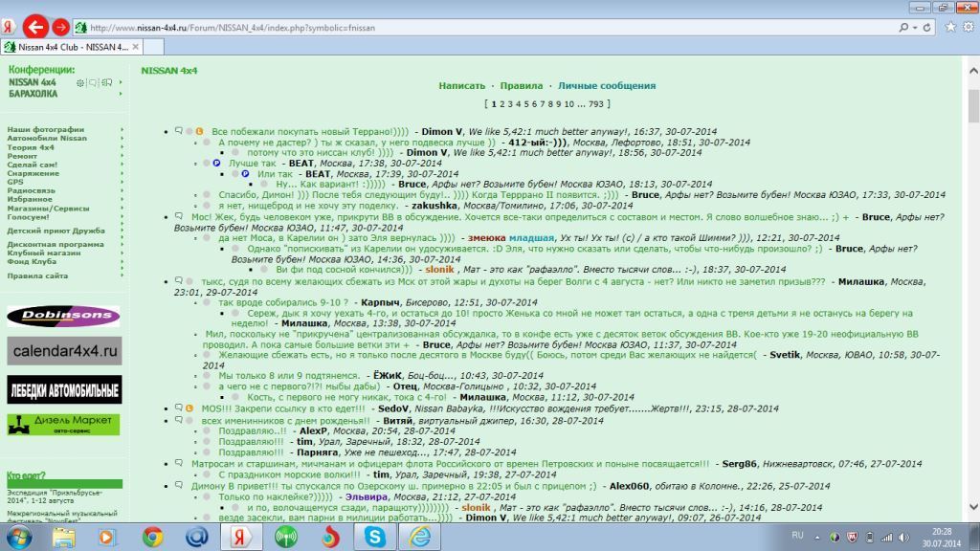Click the page scrollbar down arrow

[973, 507]
